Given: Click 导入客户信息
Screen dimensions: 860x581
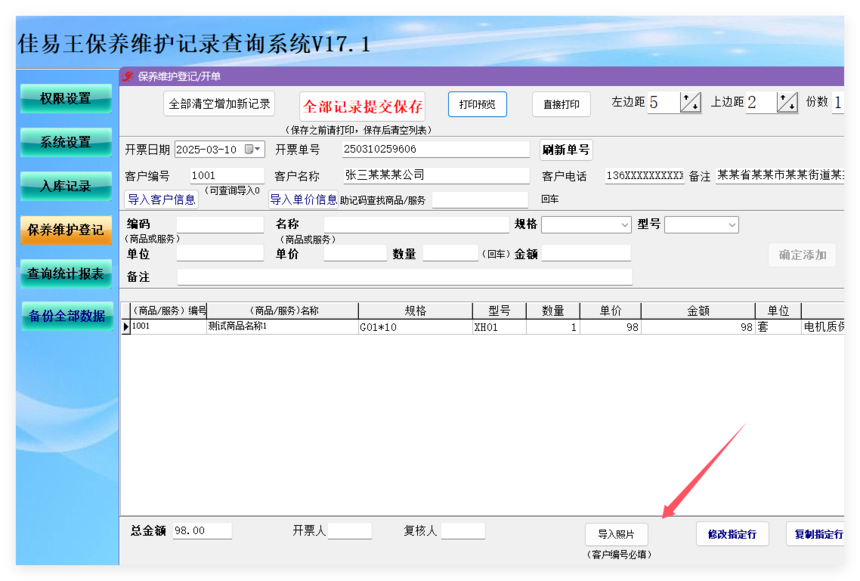Looking at the screenshot, I should [162, 199].
